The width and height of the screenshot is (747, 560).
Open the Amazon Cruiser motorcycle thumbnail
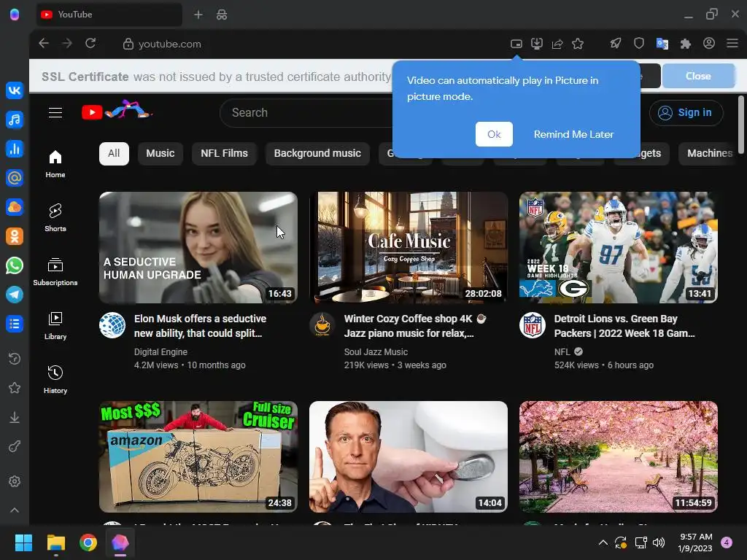[198, 456]
